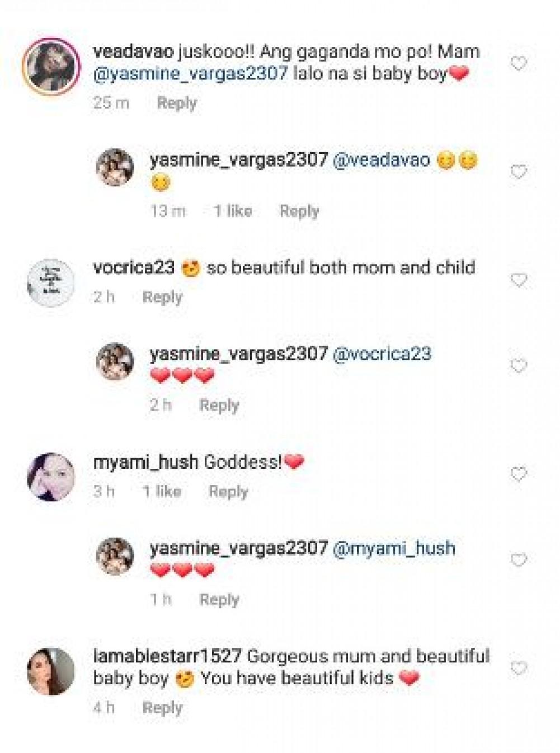
Task: Like yasmine_vargas2307's reply to myami_hush
Action: point(519,560)
